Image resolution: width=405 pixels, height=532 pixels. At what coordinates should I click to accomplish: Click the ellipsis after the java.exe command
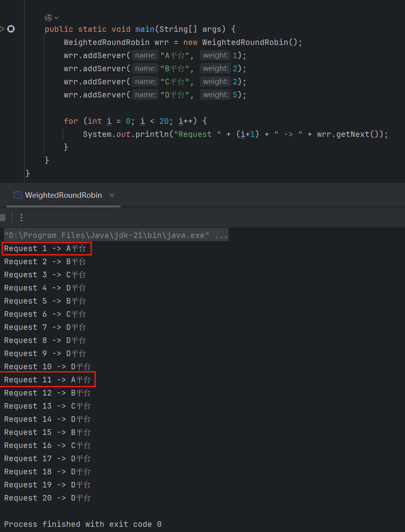221,235
